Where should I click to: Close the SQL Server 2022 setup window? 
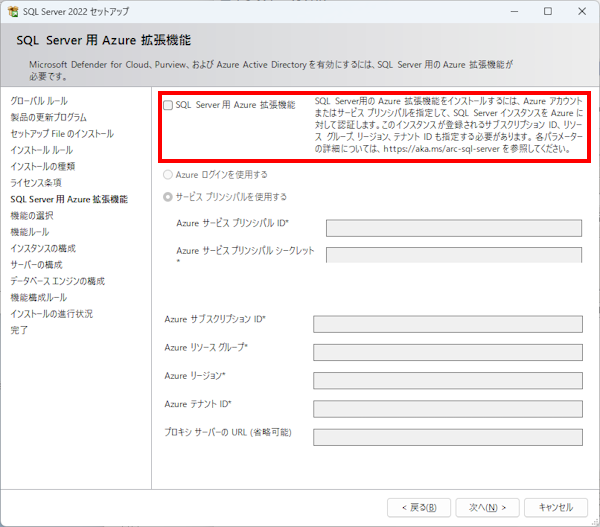tap(582, 11)
